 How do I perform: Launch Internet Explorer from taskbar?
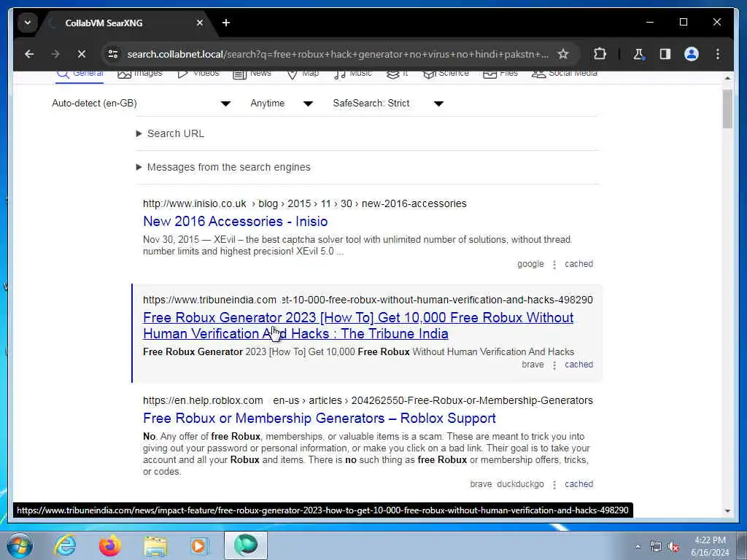(x=65, y=545)
